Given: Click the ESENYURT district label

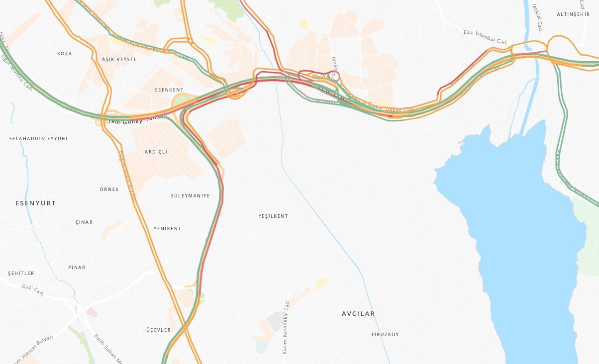Looking at the screenshot, I should click(x=36, y=203).
